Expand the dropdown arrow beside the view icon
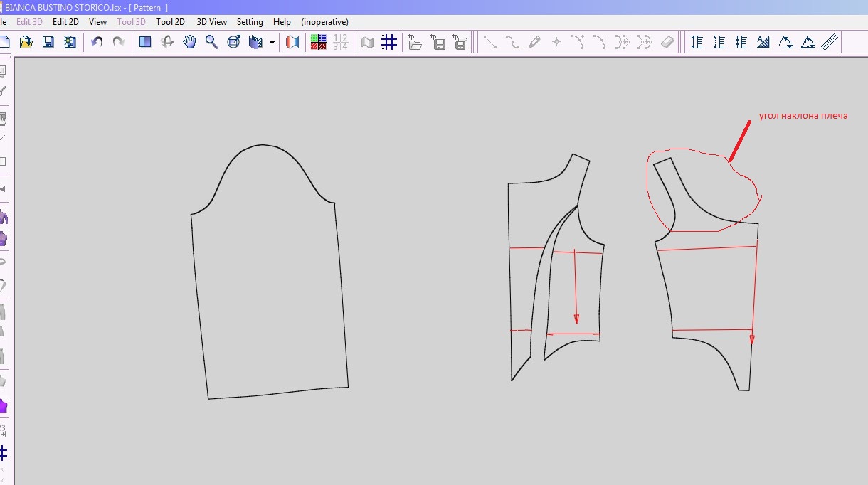868x485 pixels. click(272, 43)
